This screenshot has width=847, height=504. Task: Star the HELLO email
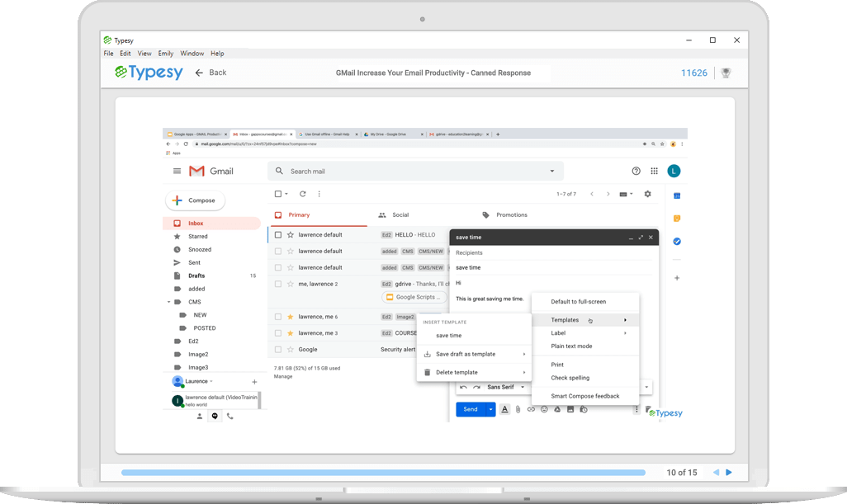[x=291, y=235]
